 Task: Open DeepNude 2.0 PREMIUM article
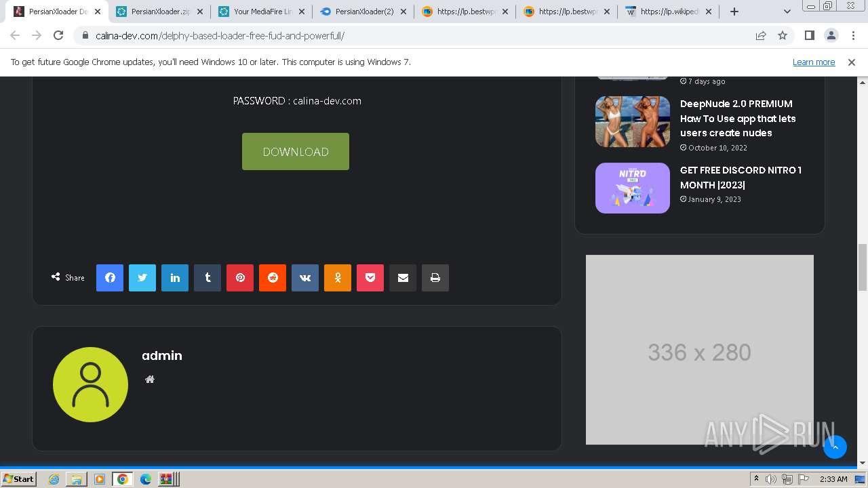click(x=738, y=119)
